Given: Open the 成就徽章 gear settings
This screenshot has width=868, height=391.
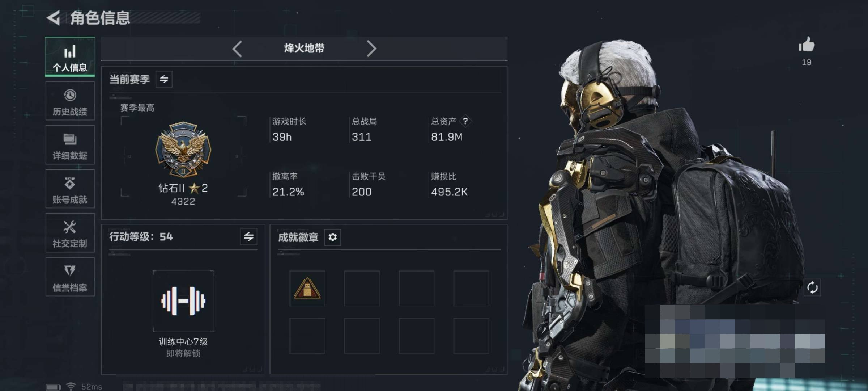Looking at the screenshot, I should click(x=332, y=237).
